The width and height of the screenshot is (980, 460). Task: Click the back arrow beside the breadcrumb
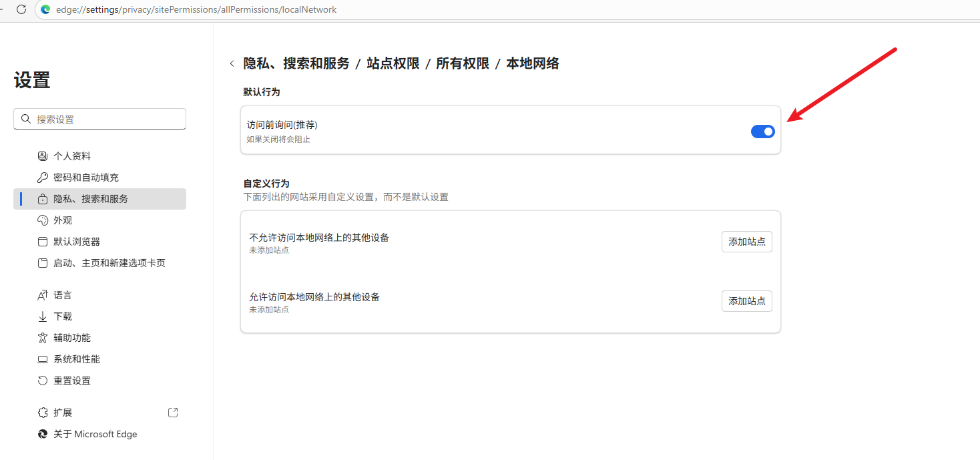pos(232,63)
